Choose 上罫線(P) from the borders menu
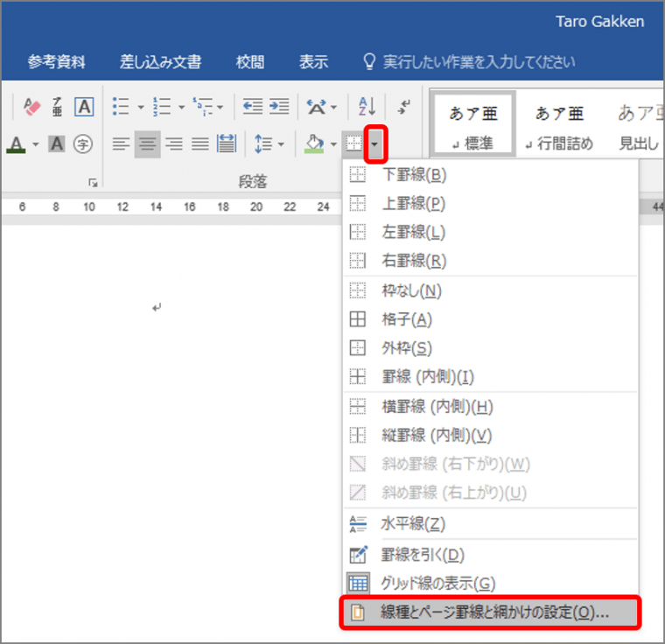665x644 pixels. click(x=490, y=203)
